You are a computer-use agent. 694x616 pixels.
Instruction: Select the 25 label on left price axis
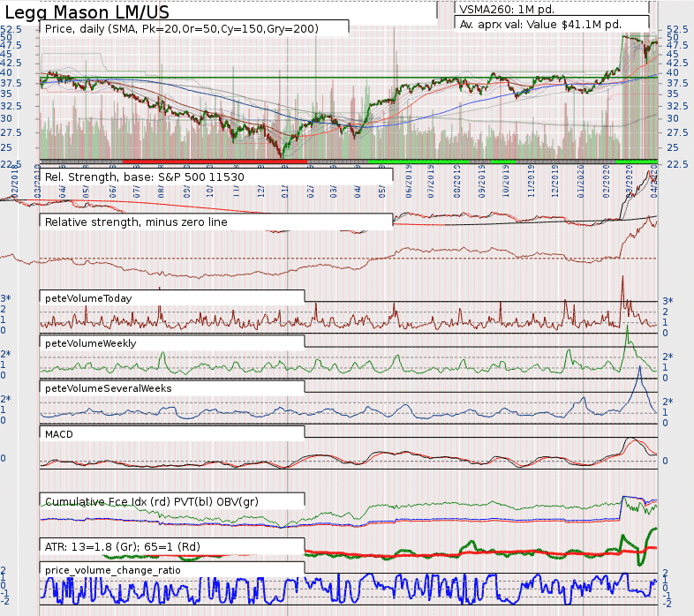(6, 147)
